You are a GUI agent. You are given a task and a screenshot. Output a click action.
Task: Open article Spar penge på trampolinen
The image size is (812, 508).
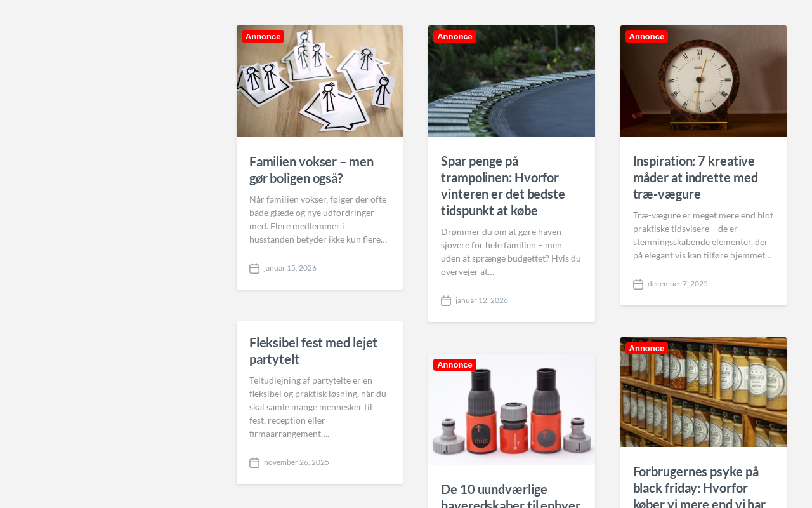503,185
